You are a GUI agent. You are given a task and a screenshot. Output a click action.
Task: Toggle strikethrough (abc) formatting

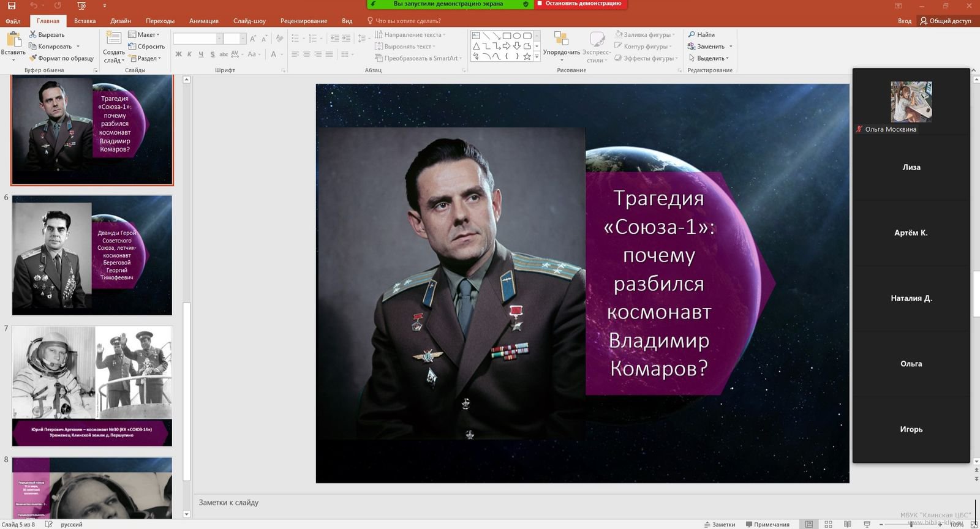(x=224, y=54)
